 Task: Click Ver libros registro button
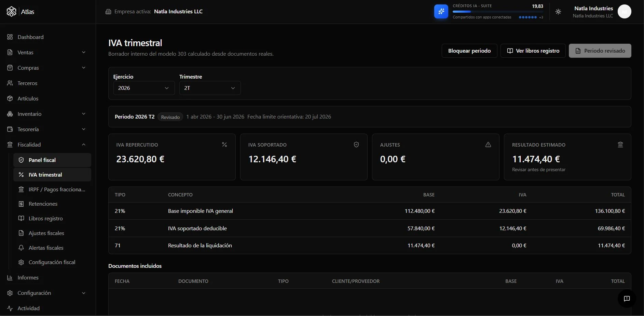point(533,51)
